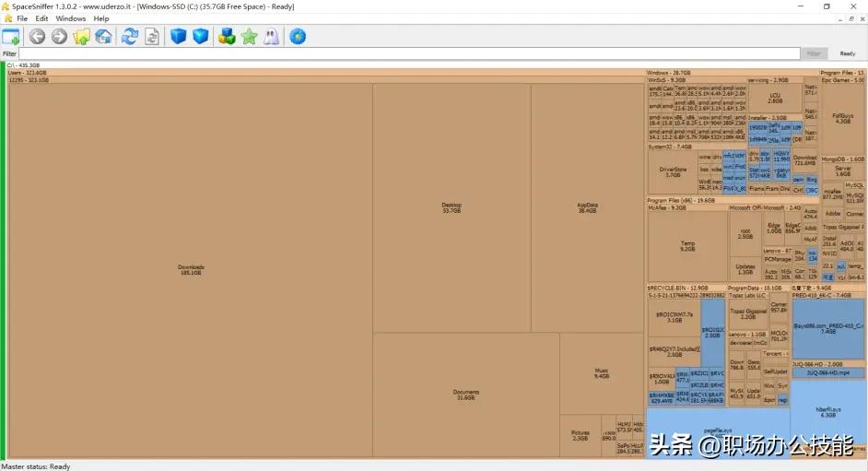Select the $R46Q2Y7 Included block
868x471 pixels.
coord(674,351)
